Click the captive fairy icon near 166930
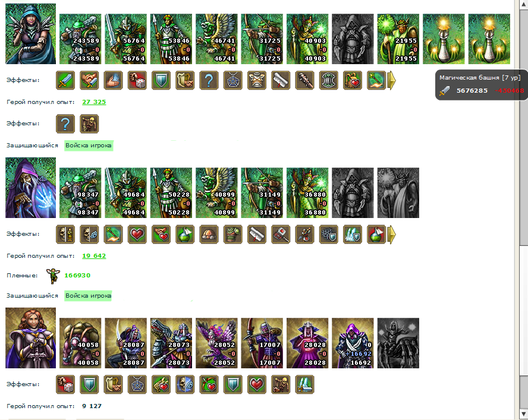Screen dimensions: 528x420 tap(53, 276)
